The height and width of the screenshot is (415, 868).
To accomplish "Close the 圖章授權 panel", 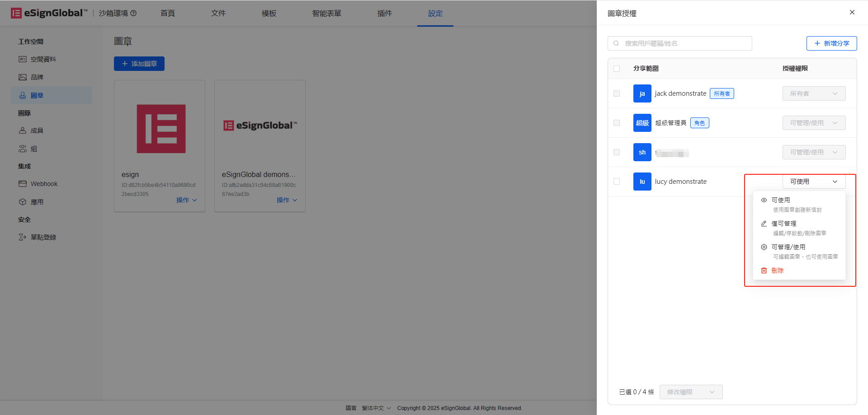I will click(852, 12).
